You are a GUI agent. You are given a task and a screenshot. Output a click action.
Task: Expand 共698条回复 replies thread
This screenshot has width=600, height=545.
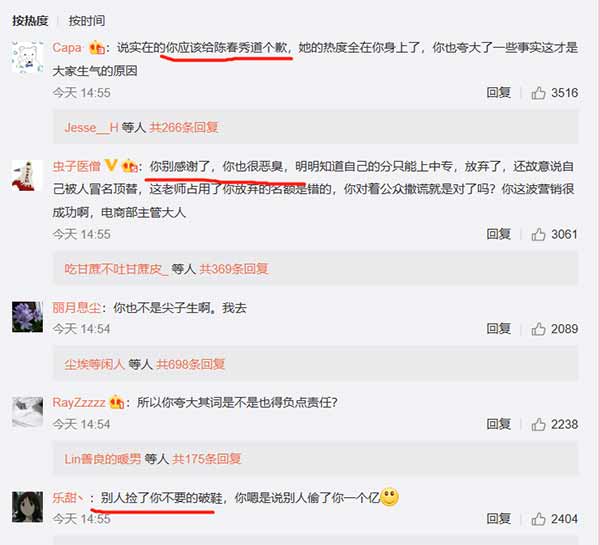tap(190, 364)
